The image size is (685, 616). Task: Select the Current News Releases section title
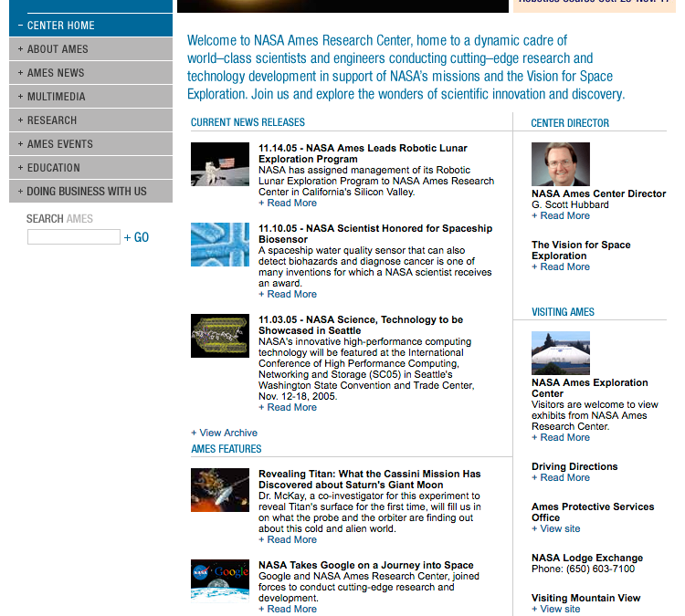248,122
